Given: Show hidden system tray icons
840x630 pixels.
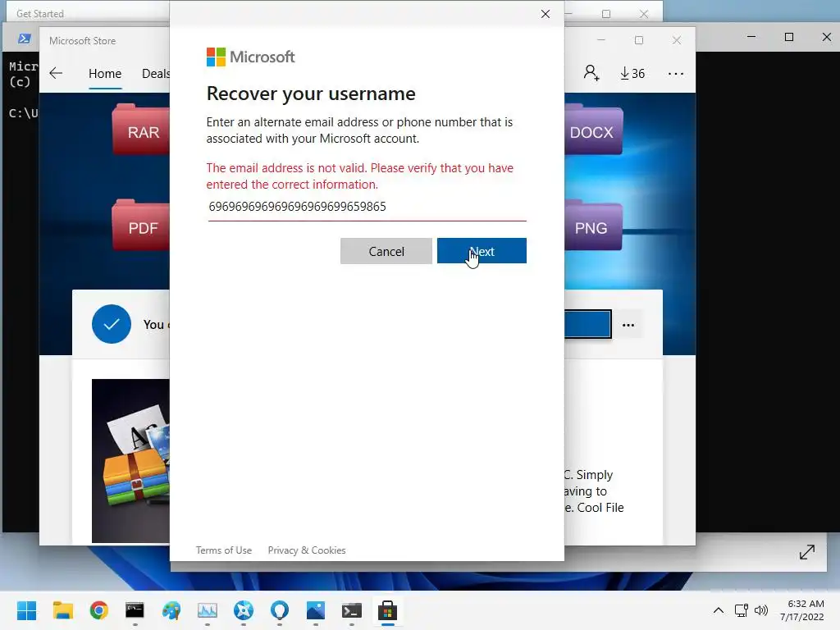Looking at the screenshot, I should point(719,610).
